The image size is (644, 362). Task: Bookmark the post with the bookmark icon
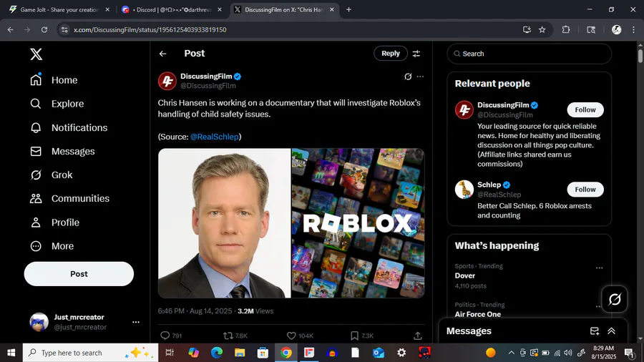354,336
